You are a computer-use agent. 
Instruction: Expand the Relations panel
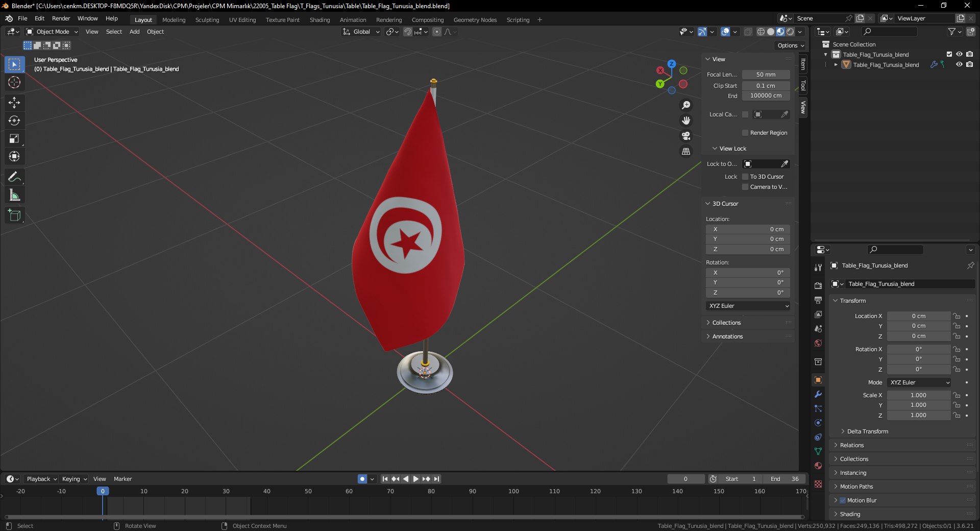(x=851, y=445)
